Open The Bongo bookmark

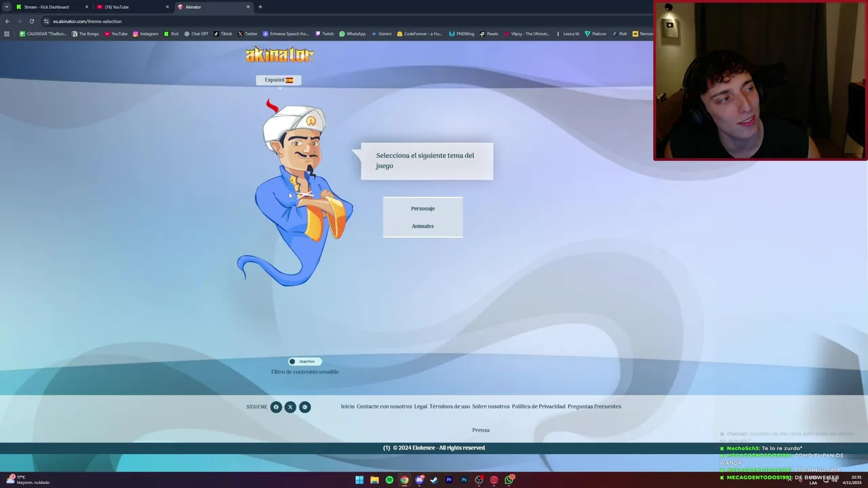(85, 33)
